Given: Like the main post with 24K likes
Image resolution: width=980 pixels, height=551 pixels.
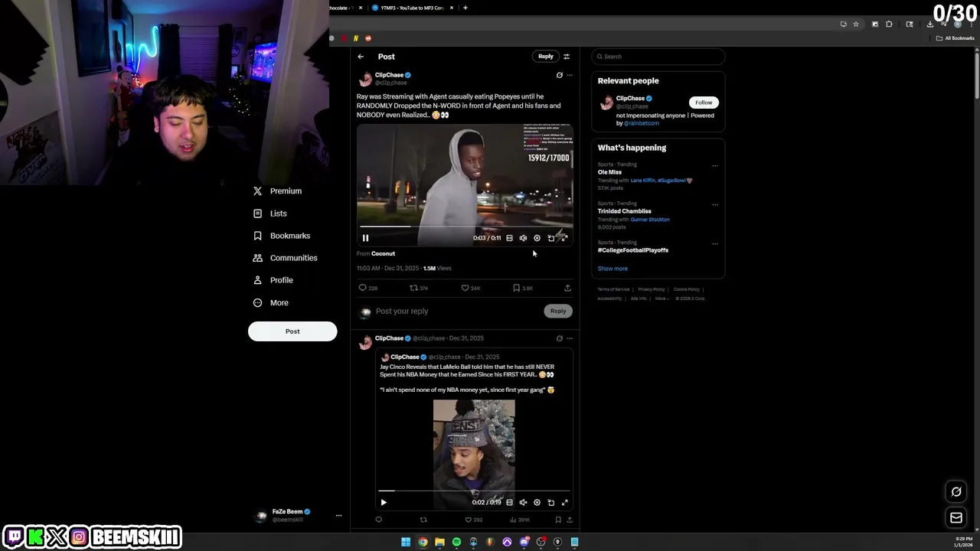Looking at the screenshot, I should click(470, 289).
